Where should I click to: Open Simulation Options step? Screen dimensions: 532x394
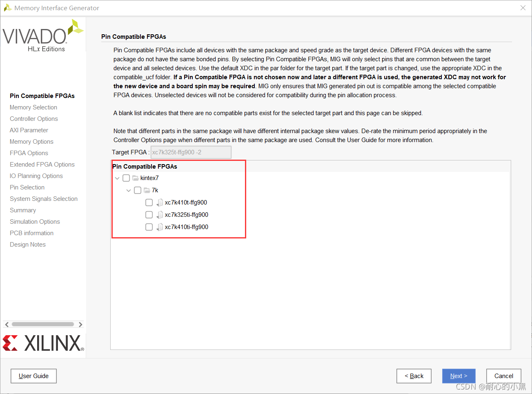(x=35, y=222)
